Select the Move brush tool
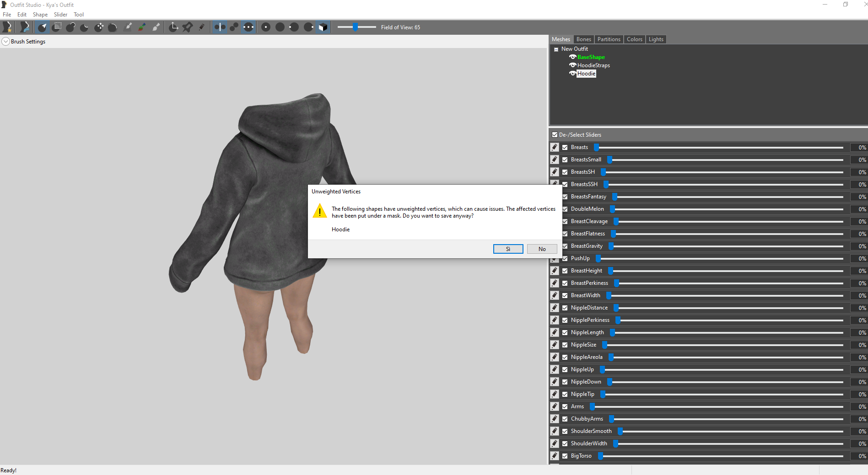This screenshot has height=475, width=868. click(99, 27)
